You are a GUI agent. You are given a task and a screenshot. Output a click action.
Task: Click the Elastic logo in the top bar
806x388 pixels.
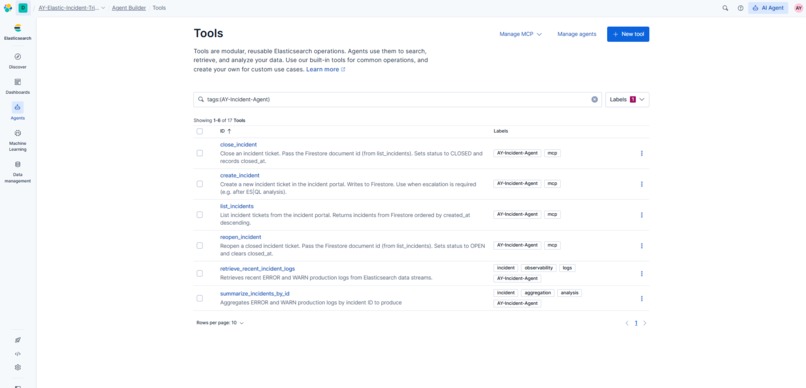coord(8,8)
